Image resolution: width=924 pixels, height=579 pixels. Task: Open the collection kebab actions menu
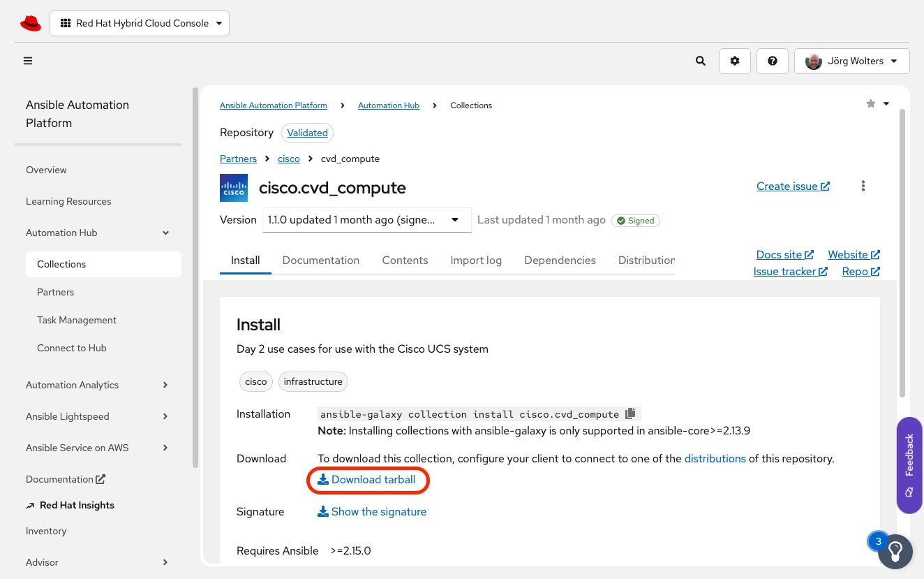(863, 186)
